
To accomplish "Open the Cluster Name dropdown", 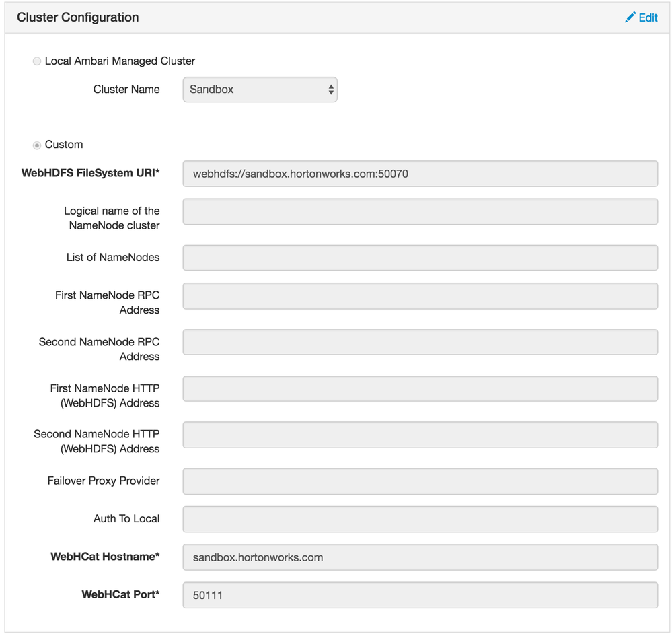I will click(x=259, y=90).
